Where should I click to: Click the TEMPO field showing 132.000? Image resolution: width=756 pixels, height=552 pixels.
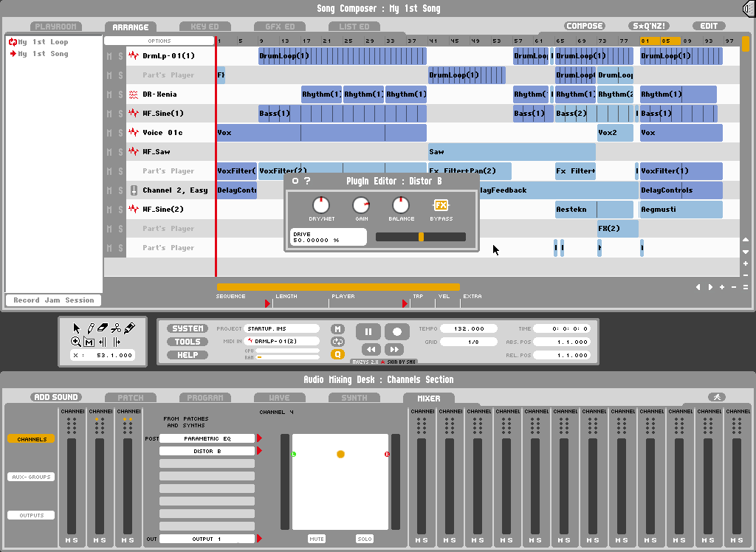click(x=469, y=329)
